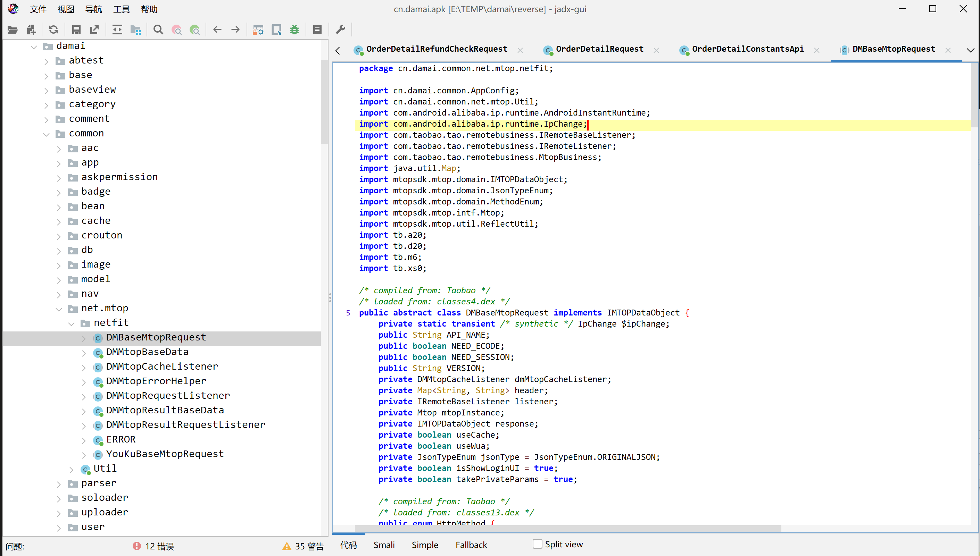Screen dimensions: 980x556
Task: Open the tab list dropdown arrow
Action: click(x=970, y=50)
